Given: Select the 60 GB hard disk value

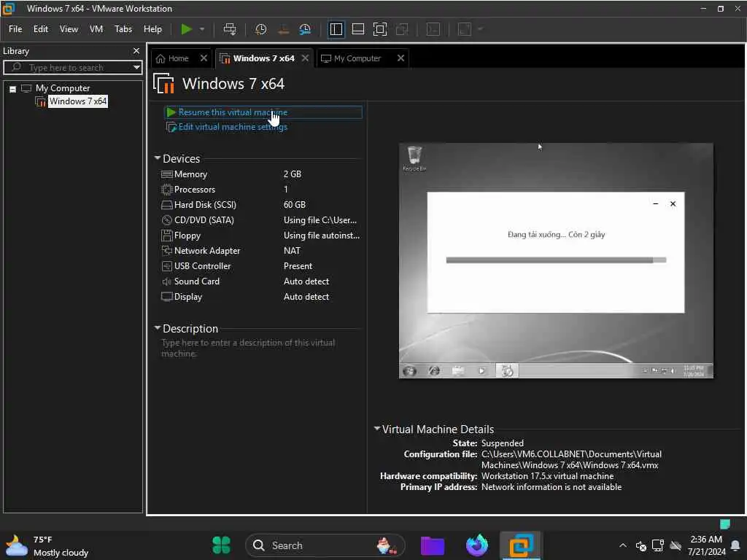Looking at the screenshot, I should 295,205.
